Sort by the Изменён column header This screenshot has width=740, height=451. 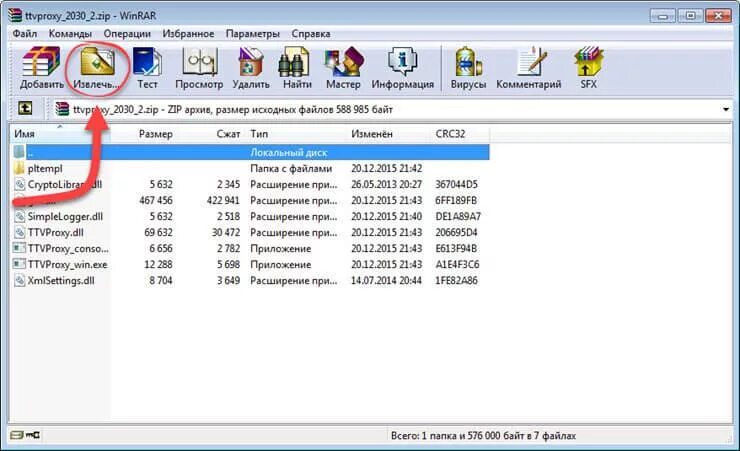coord(388,134)
